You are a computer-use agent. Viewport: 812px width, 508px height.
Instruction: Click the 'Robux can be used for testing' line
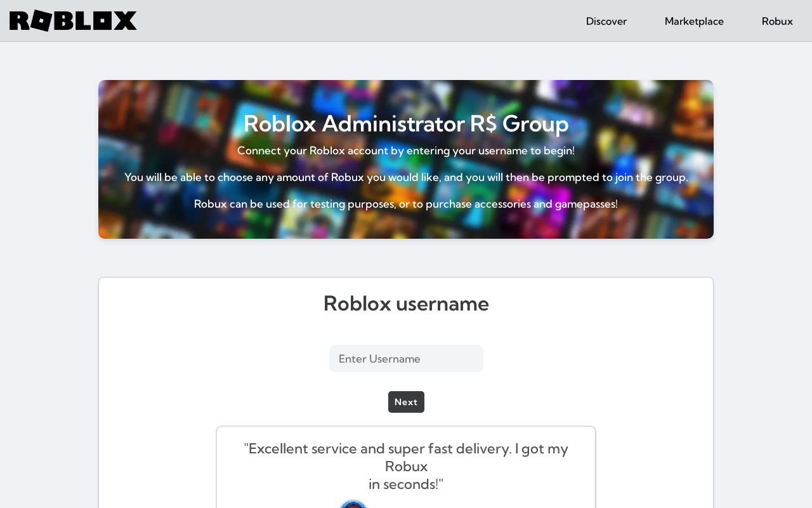[x=406, y=204]
